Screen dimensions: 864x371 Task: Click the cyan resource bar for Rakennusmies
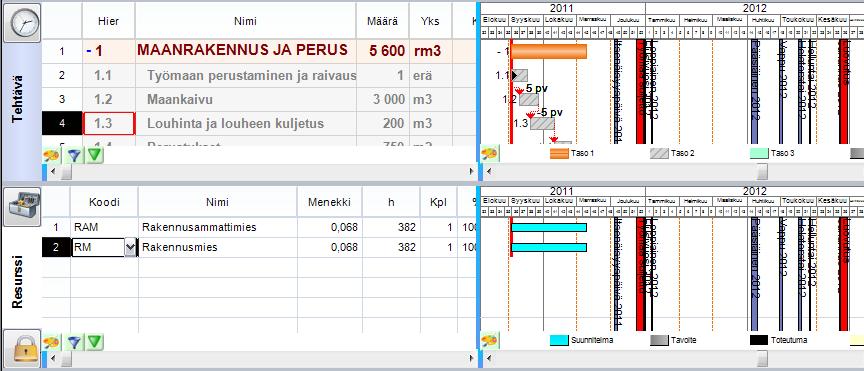click(x=549, y=247)
